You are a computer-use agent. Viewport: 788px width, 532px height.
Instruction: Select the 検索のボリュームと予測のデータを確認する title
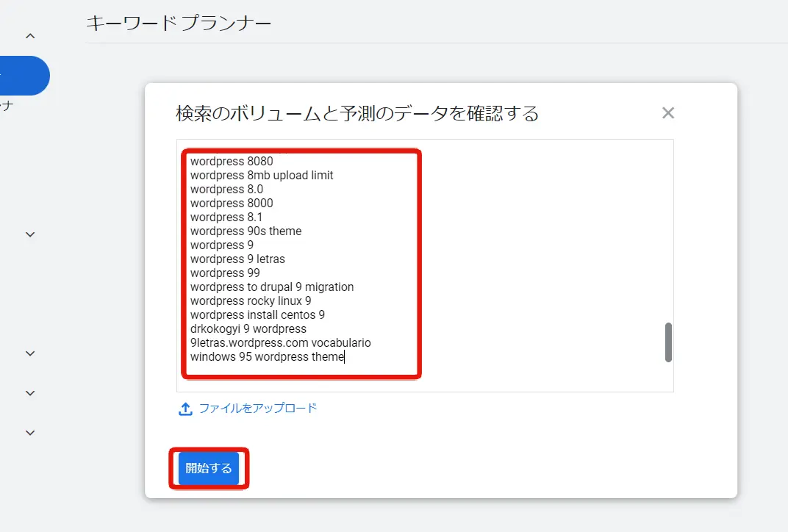pyautogui.click(x=357, y=113)
